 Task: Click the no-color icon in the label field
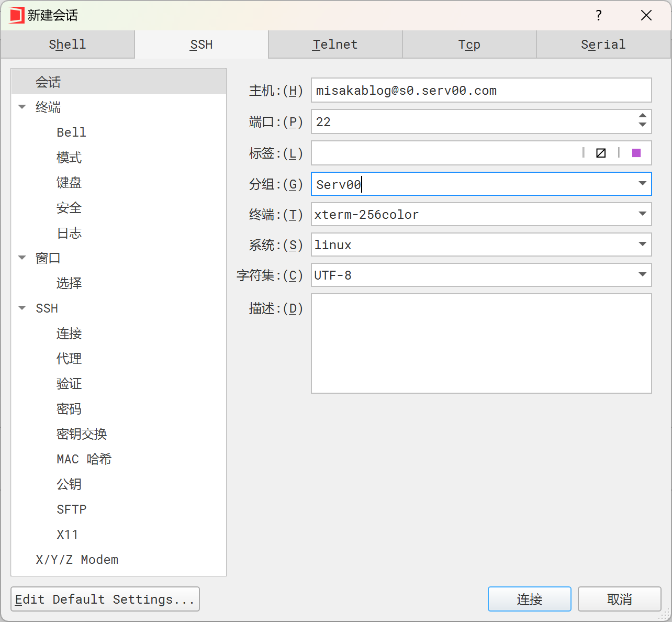click(x=601, y=153)
